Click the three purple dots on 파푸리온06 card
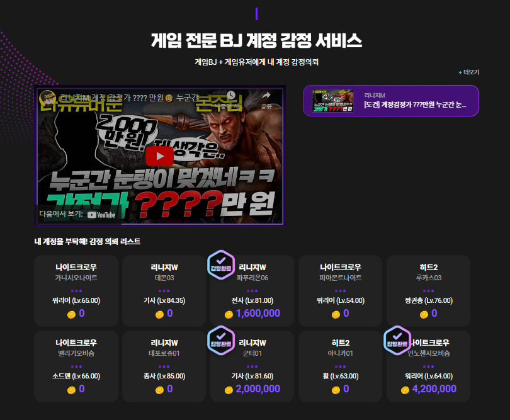Viewport: 510px width, 420px height. click(x=252, y=291)
